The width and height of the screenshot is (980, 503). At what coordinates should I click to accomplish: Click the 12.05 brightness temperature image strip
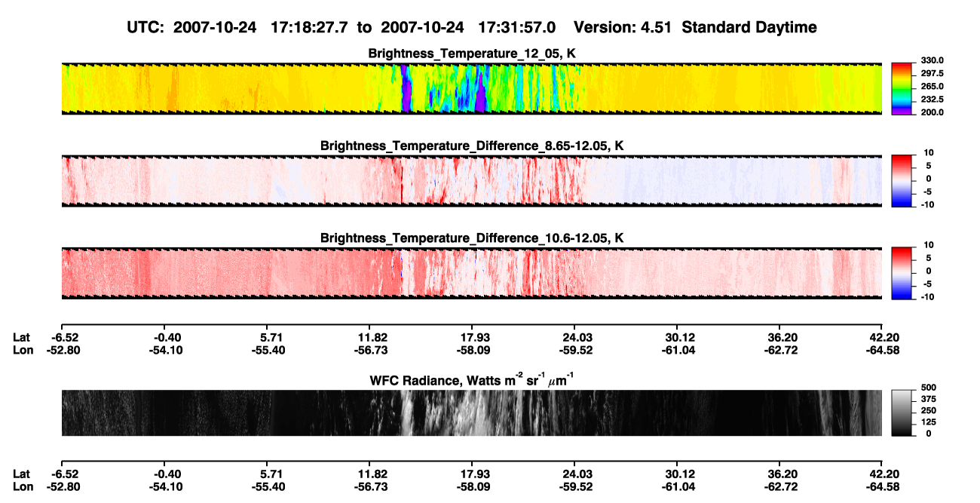471,89
